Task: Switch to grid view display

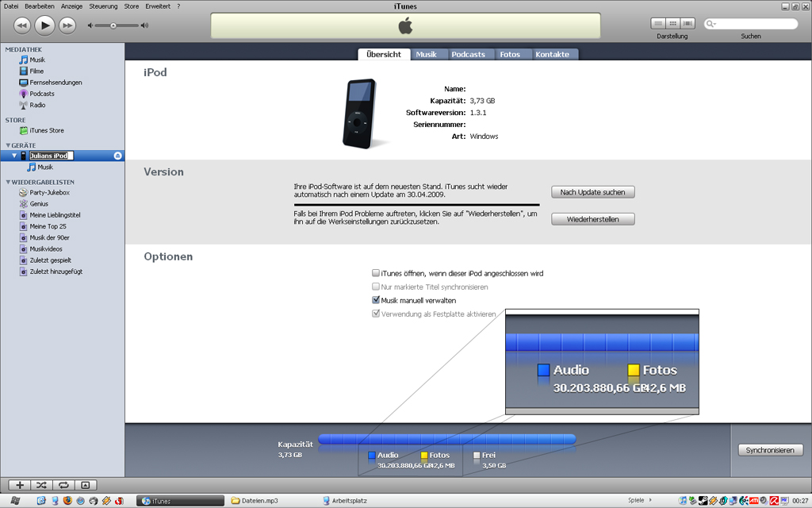Action: click(672, 23)
